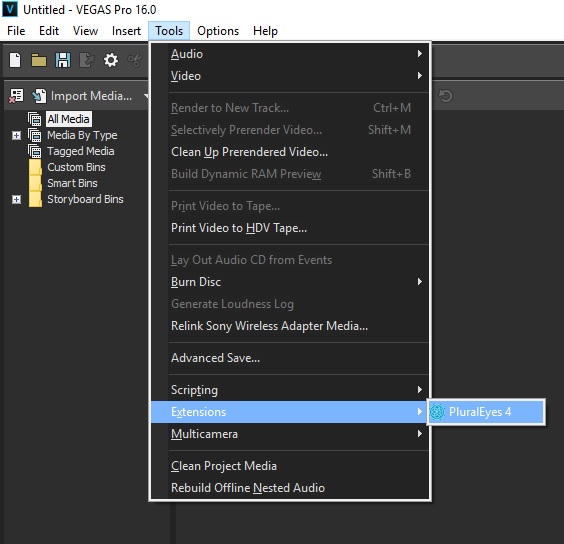Close the open Tools menu
The height and width of the screenshot is (544, 564).
169,31
